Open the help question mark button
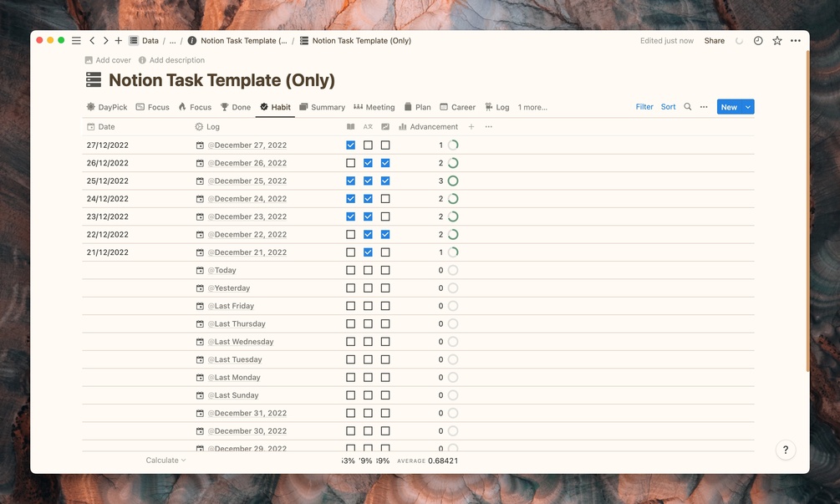This screenshot has width=840, height=504. (x=786, y=450)
